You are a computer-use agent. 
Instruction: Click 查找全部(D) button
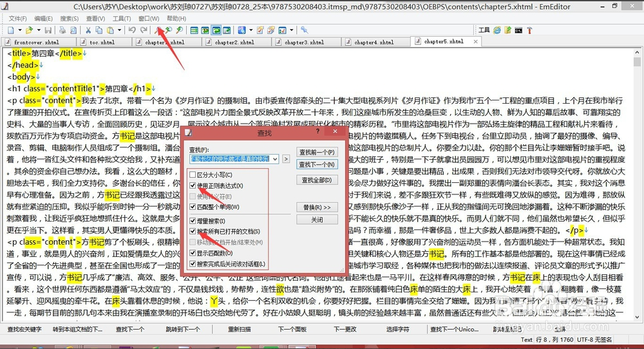[317, 180]
